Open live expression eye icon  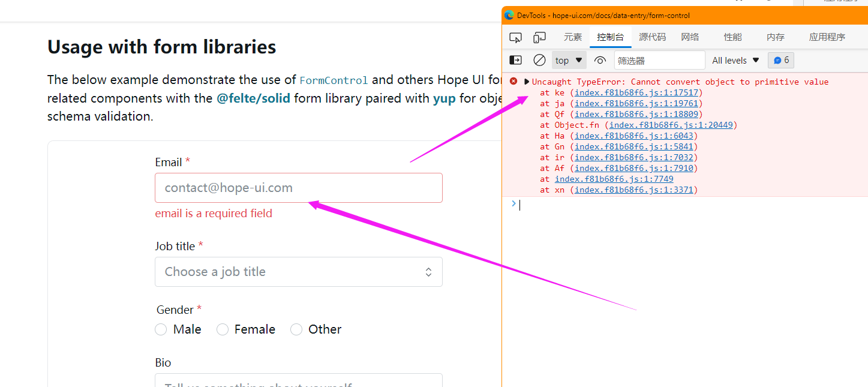click(600, 60)
